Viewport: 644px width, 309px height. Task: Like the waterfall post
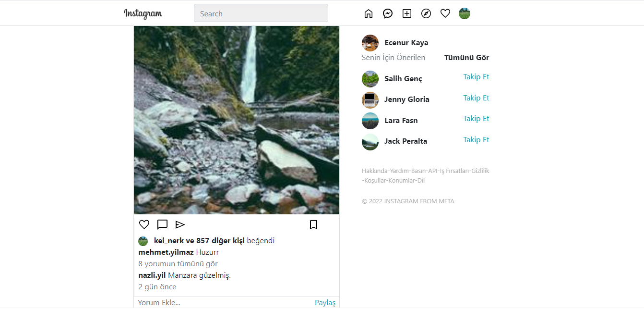coord(144,224)
